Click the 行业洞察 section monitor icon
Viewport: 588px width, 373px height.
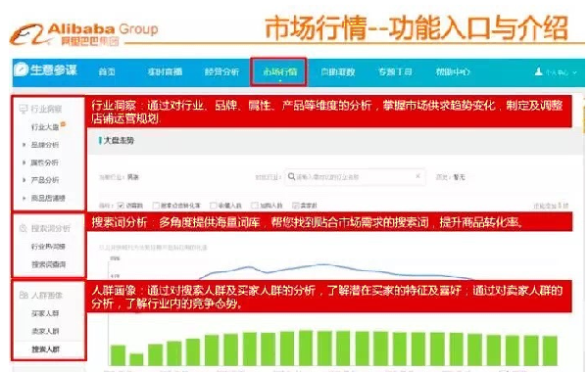24,109
